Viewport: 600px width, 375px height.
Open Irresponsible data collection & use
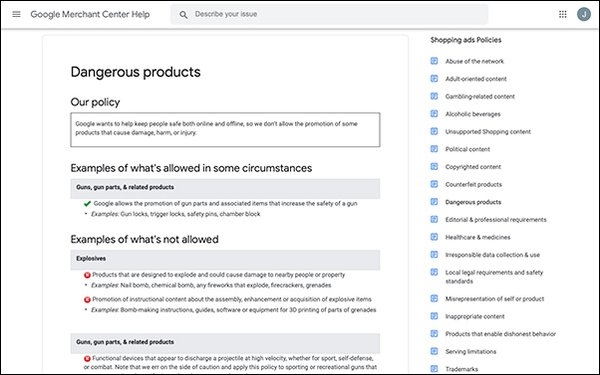point(492,255)
